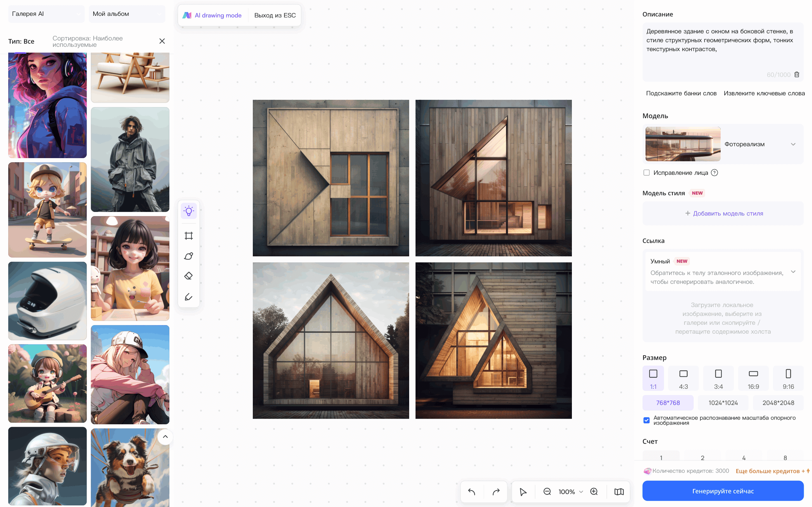Click Добавить модель стиля
The width and height of the screenshot is (812, 507).
click(724, 214)
